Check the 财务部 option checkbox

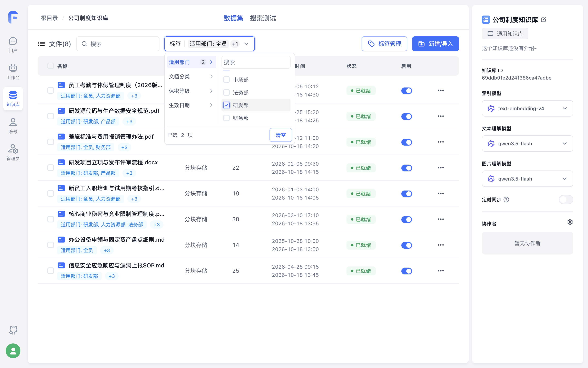[226, 118]
